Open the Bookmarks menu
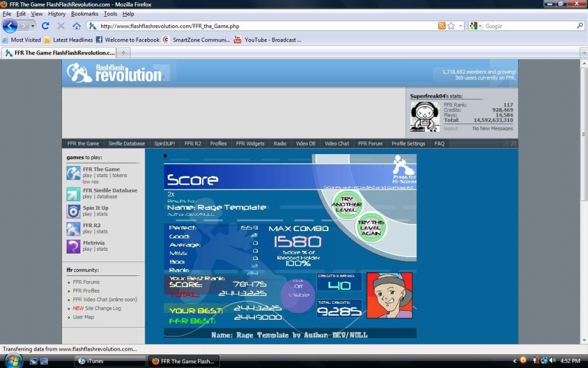 point(84,14)
